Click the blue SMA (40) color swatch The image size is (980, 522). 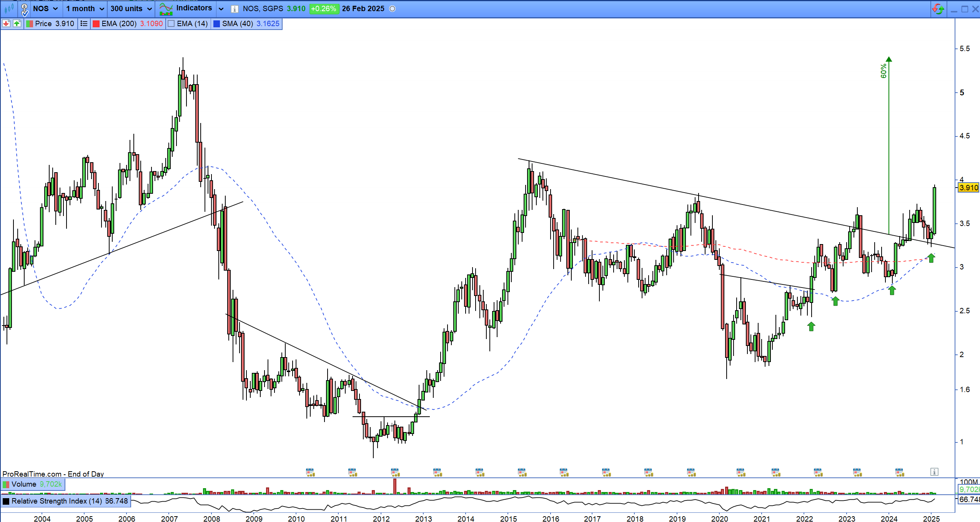[x=216, y=23]
